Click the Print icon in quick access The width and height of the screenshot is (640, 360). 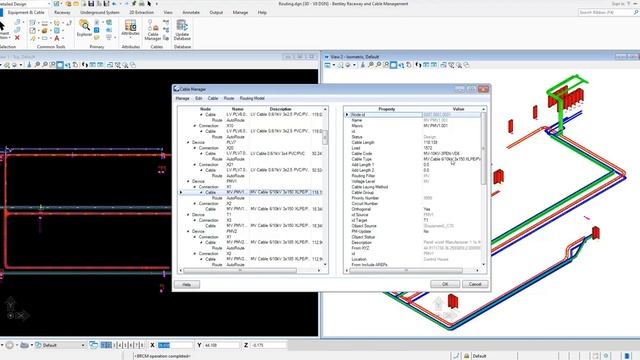pos(141,4)
